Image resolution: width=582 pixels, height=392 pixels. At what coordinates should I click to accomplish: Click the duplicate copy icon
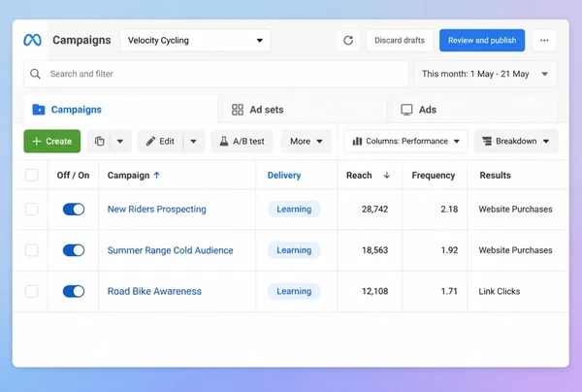100,141
